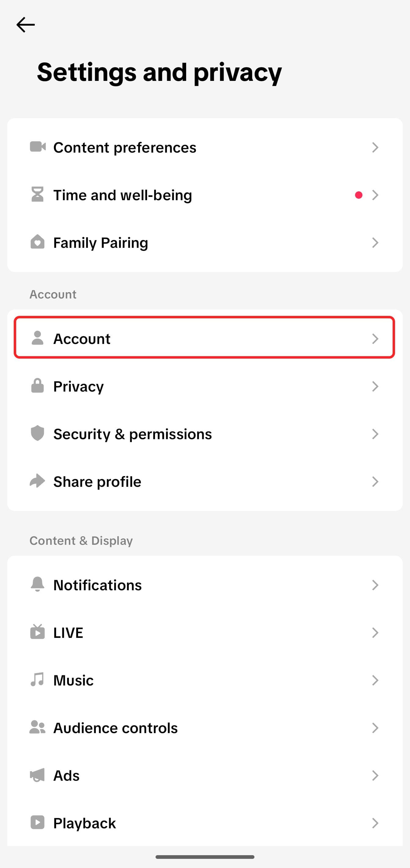Click the red dot beside Time and well-being
The width and height of the screenshot is (410, 868).
(358, 195)
